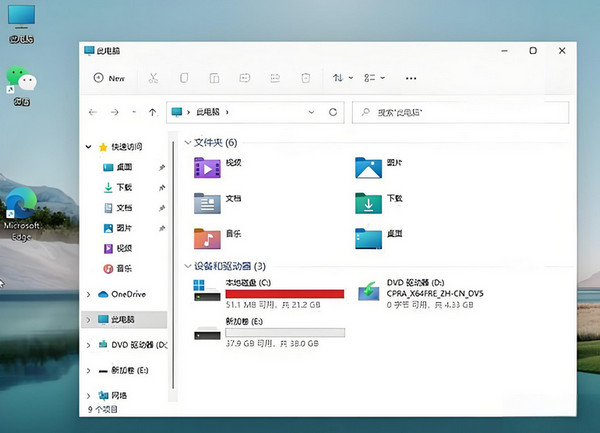This screenshot has width=600, height=433.
Task: Click the Cut scissors icon
Action: (153, 78)
